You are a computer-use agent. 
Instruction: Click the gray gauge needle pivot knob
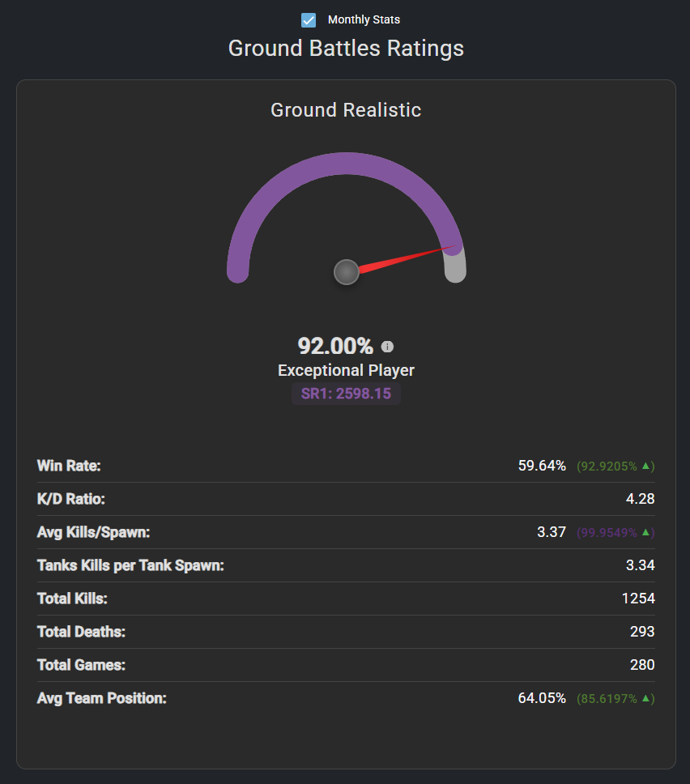pyautogui.click(x=347, y=272)
